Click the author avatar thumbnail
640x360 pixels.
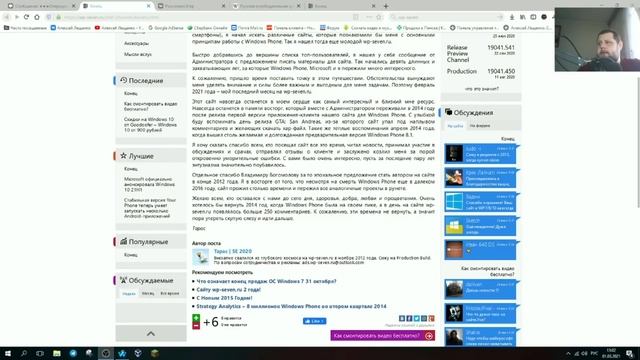point(200,257)
